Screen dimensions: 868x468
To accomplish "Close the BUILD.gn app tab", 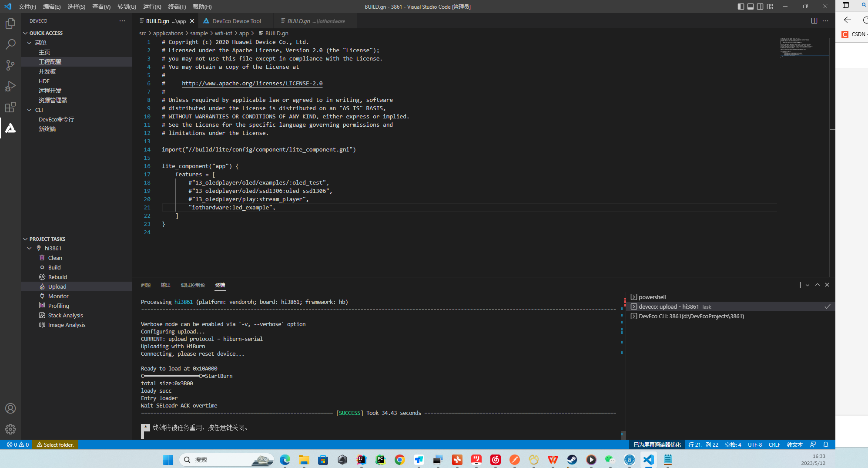I will 192,21.
